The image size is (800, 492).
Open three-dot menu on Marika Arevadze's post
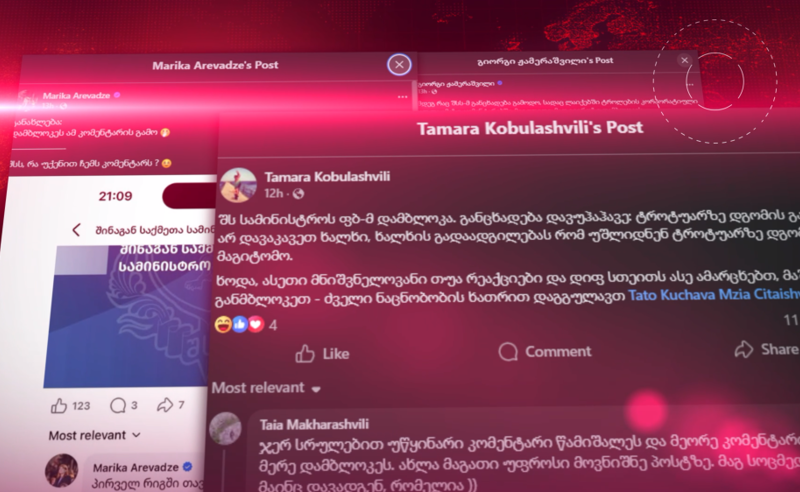[x=403, y=96]
